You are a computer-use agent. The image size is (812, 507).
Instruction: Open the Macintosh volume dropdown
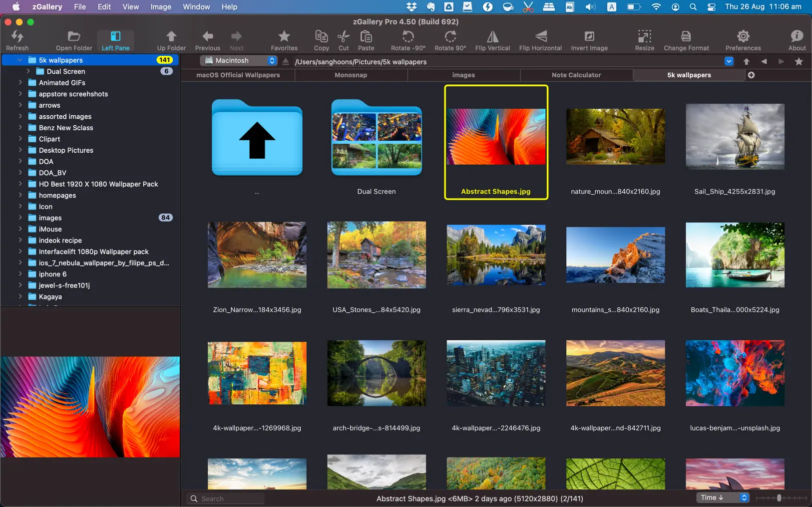239,60
